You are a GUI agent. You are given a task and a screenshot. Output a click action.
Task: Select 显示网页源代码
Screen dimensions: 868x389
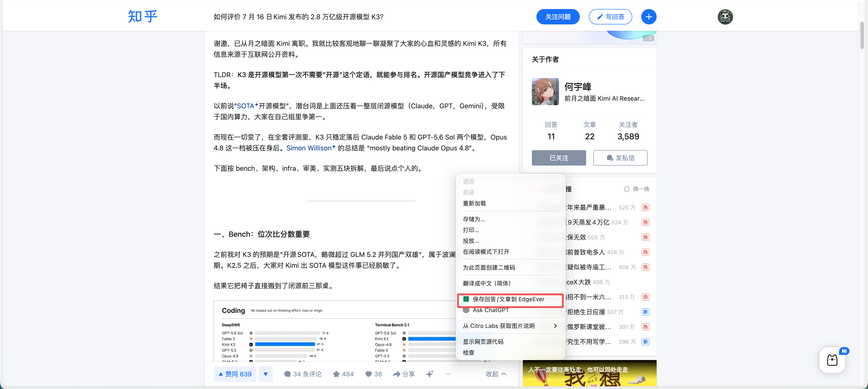click(510, 342)
